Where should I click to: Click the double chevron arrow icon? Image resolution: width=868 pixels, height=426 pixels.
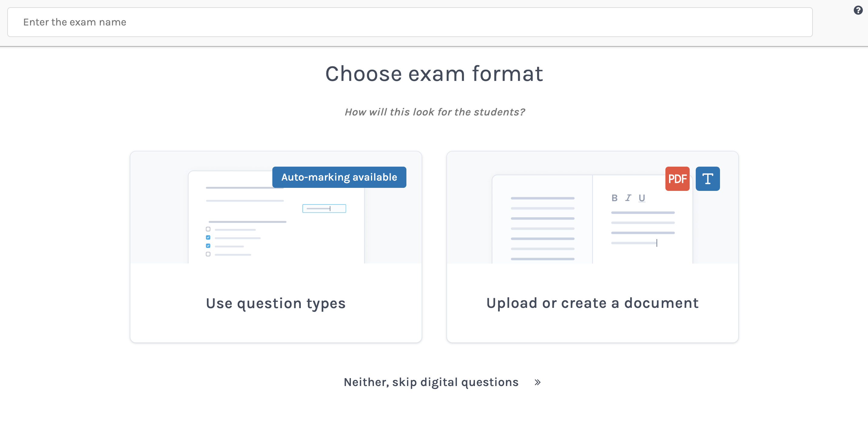click(x=537, y=382)
